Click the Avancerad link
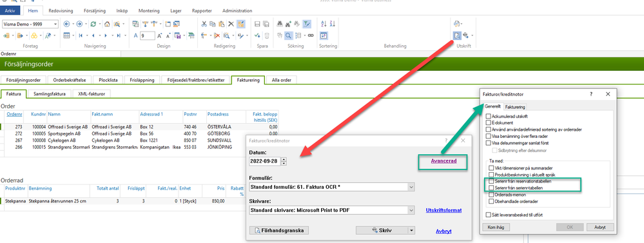 (x=444, y=161)
